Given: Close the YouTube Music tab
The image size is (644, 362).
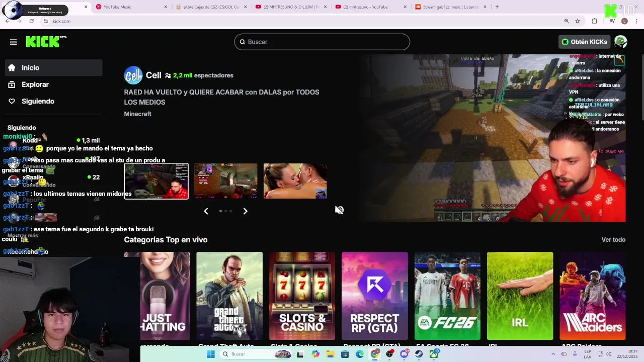Looking at the screenshot, I should 166,7.
